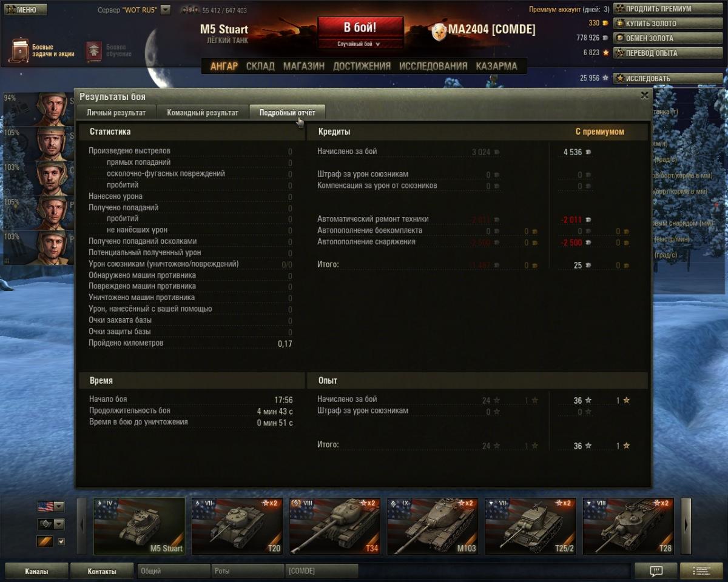Select M5 Stuart tank in carousel

[140, 526]
